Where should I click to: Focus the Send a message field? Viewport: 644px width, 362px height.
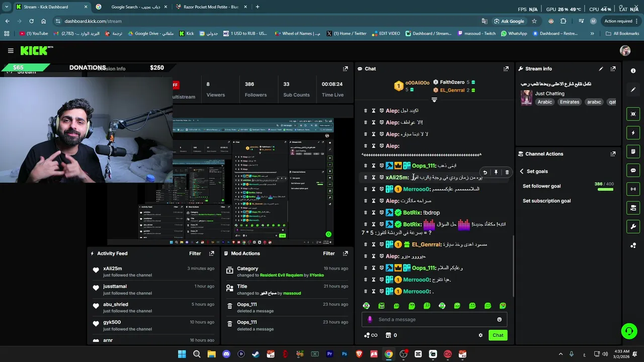(434, 319)
